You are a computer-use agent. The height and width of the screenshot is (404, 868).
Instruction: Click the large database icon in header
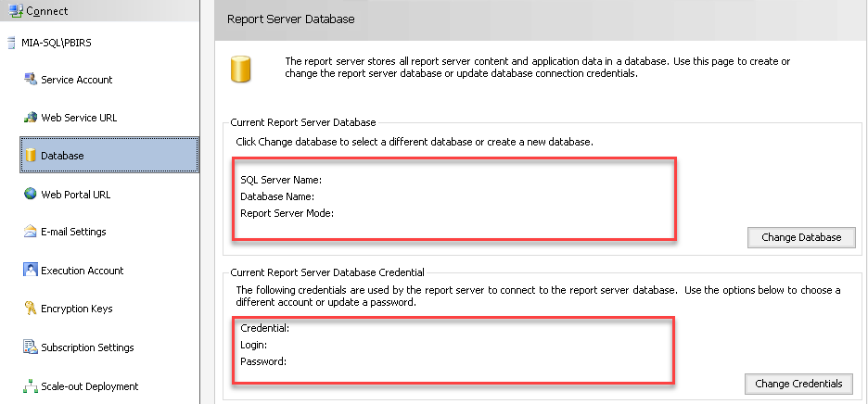241,68
